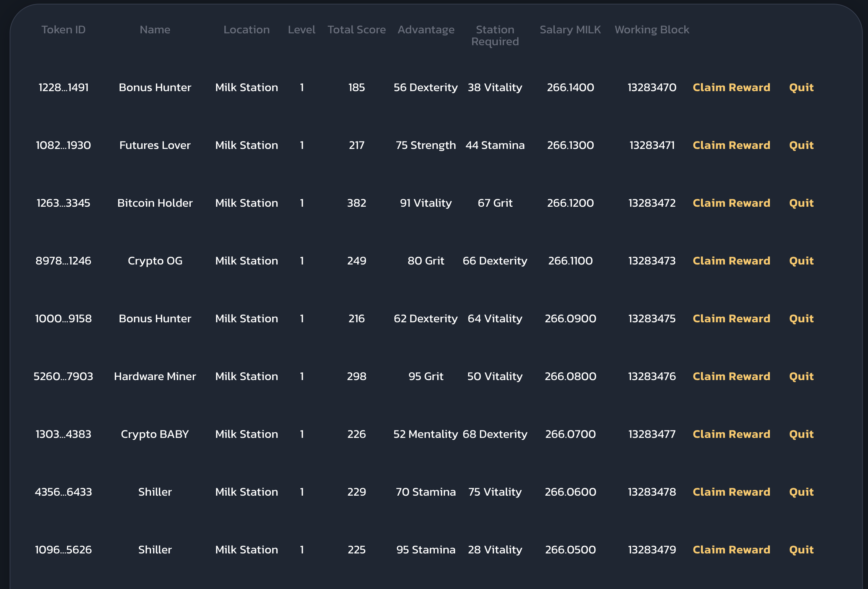868x589 pixels.
Task: Quit the Hardware Miner row
Action: (801, 376)
